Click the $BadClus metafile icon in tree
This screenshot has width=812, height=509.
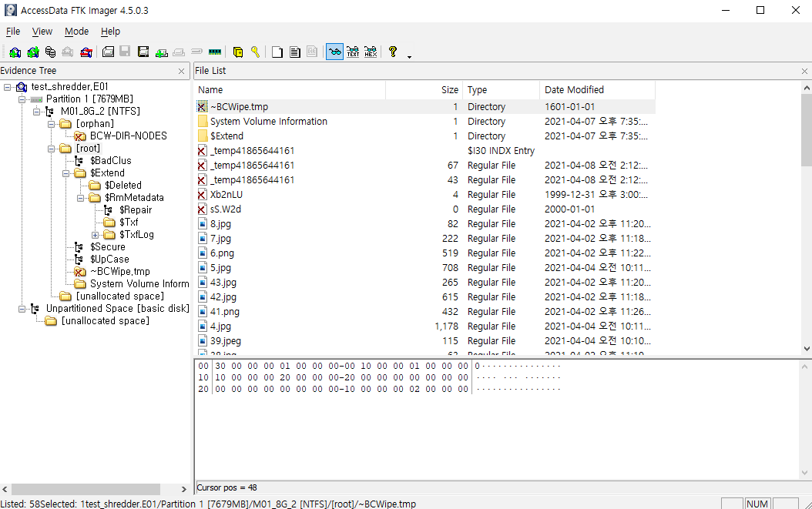click(x=79, y=161)
